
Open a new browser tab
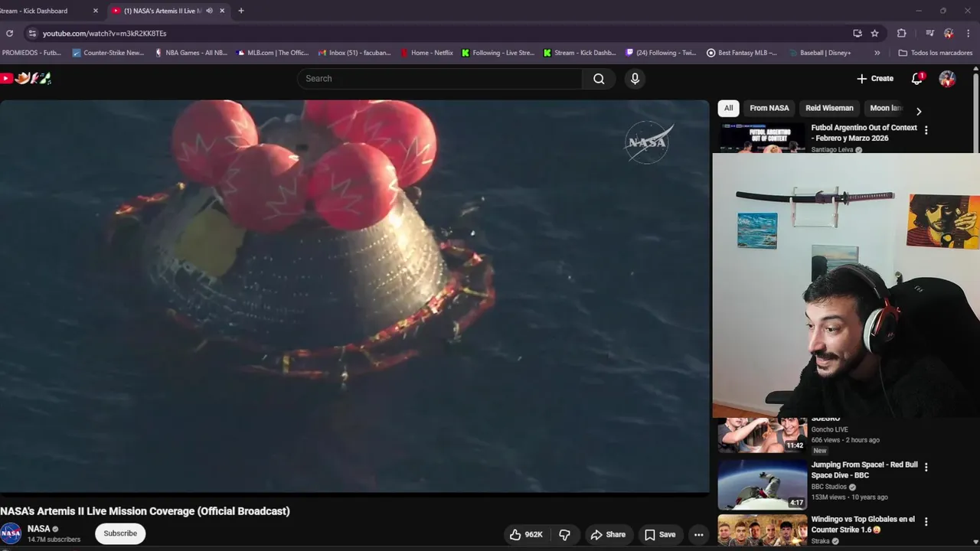(x=241, y=11)
